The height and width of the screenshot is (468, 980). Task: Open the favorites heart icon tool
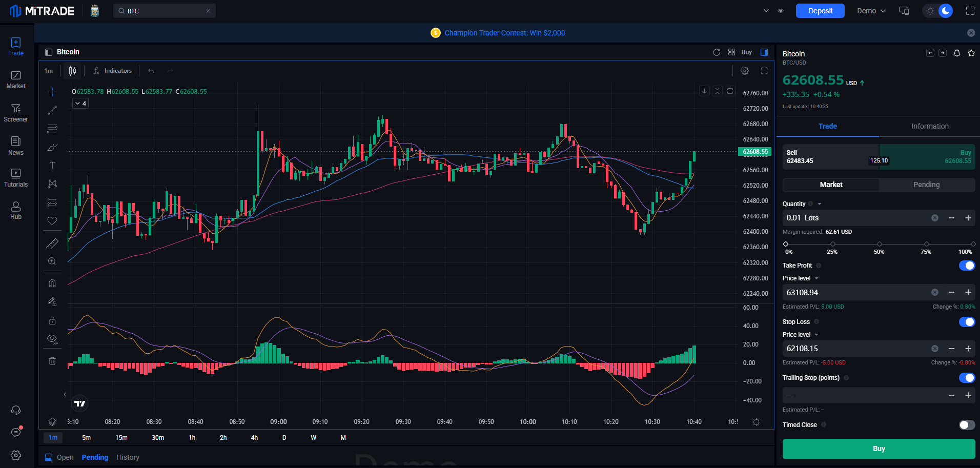pos(52,221)
